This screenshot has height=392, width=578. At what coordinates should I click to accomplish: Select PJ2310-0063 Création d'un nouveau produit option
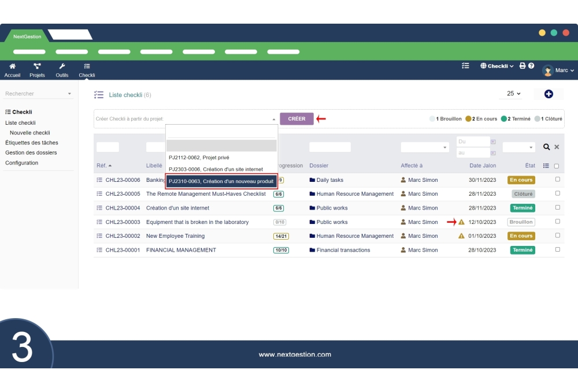click(221, 180)
